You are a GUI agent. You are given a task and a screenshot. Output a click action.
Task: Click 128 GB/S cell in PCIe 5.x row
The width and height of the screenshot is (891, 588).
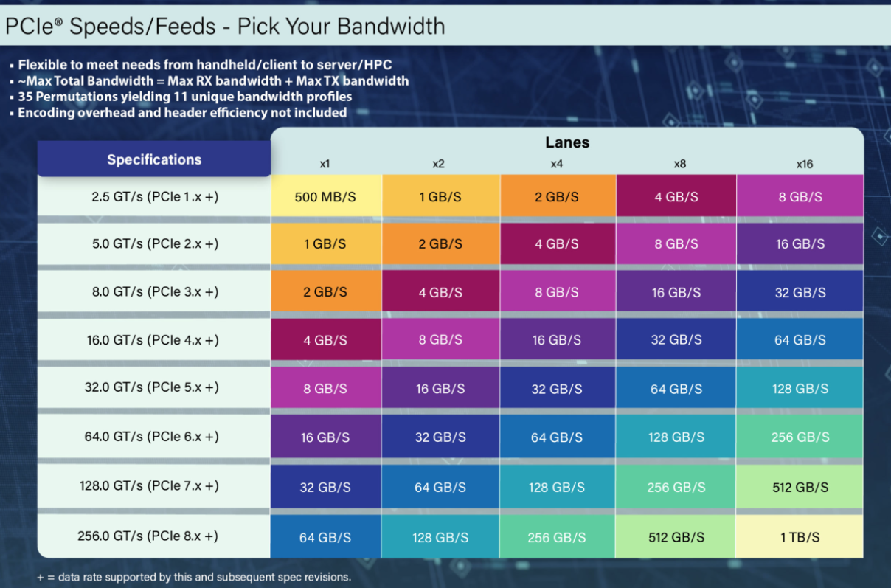click(x=800, y=388)
